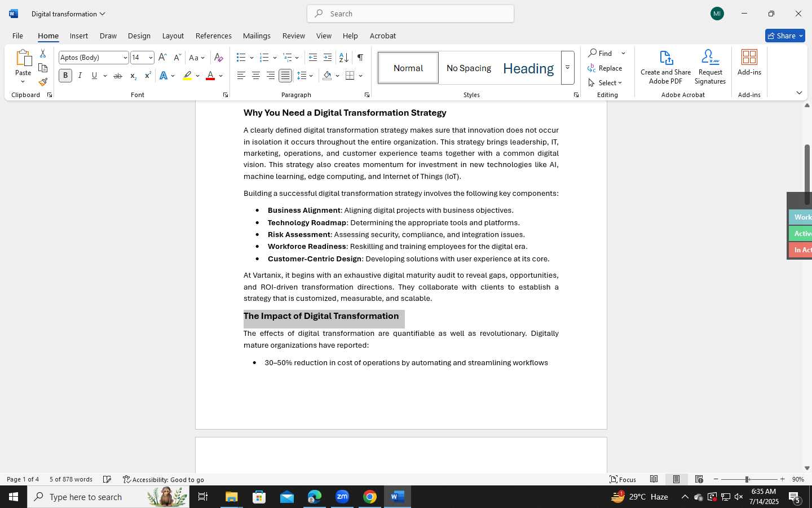The image size is (812, 508).
Task: Apply red font color
Action: tap(210, 76)
